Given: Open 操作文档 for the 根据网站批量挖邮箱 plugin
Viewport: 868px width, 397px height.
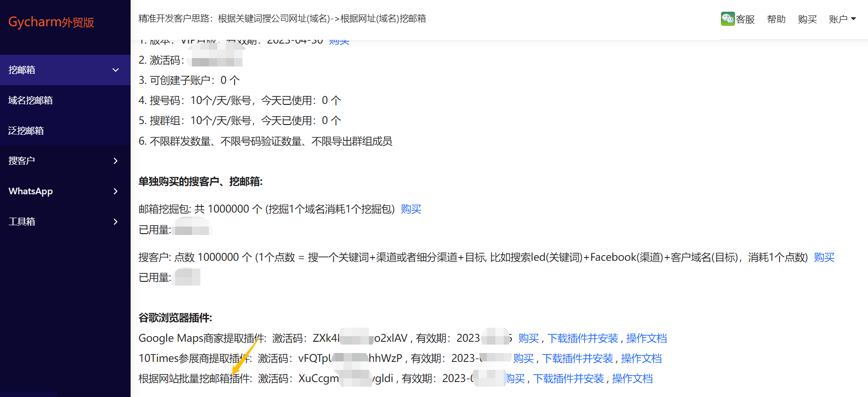Looking at the screenshot, I should tap(632, 379).
